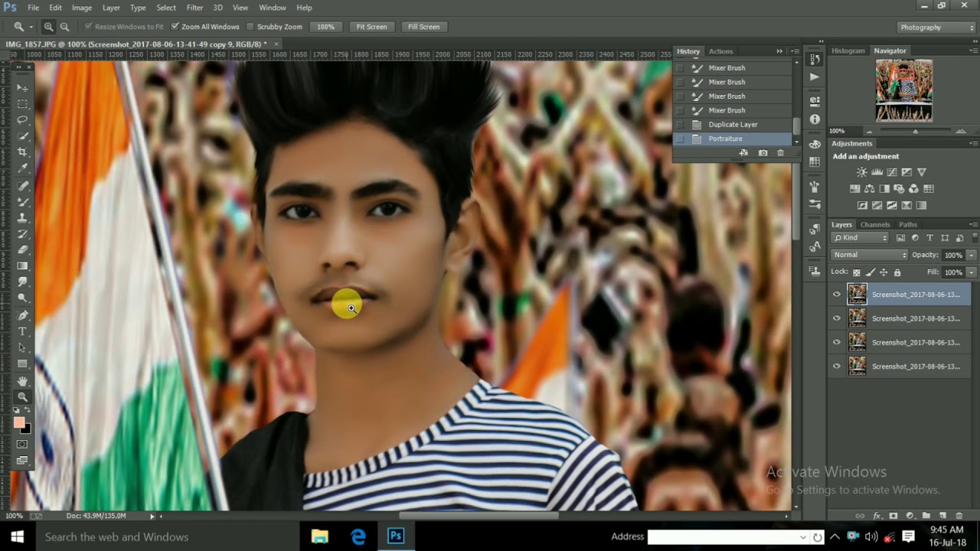Open the Filter menu

tap(194, 8)
